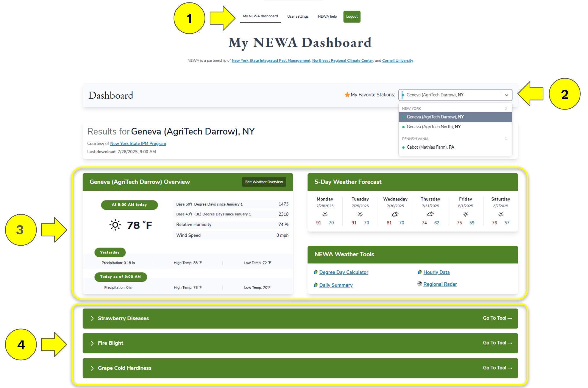Open the favorite stations dropdown arrow

coord(506,95)
